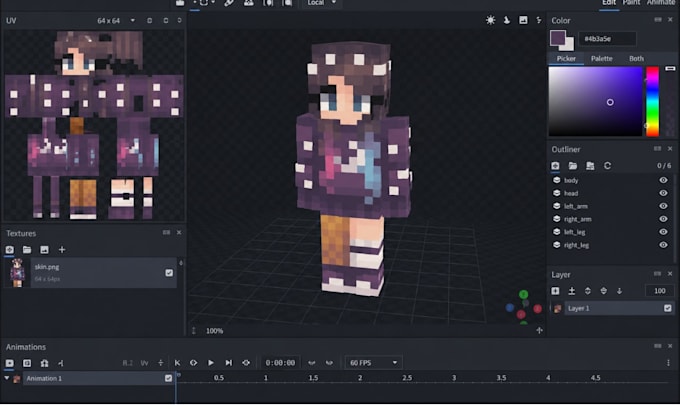
Task: Select the body item in Outliner
Action: click(x=571, y=180)
